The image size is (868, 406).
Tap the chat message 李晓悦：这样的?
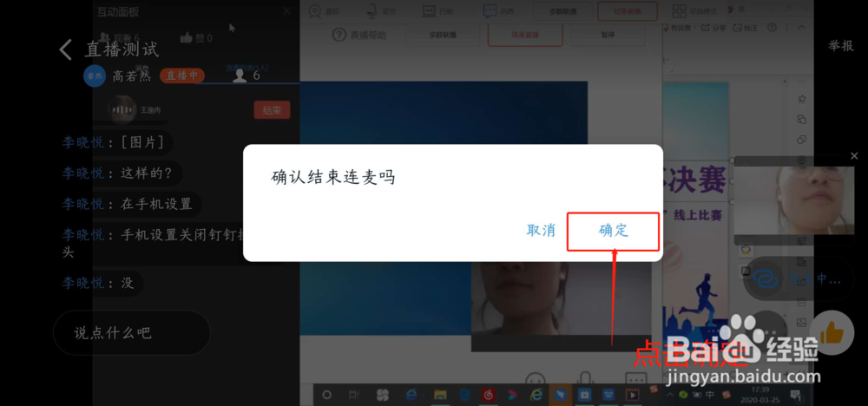117,174
